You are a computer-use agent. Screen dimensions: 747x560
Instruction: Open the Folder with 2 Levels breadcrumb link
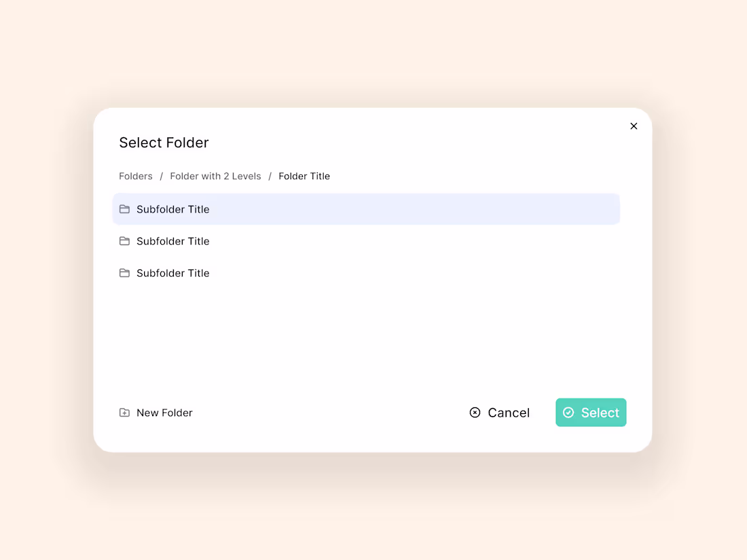pyautogui.click(x=215, y=176)
